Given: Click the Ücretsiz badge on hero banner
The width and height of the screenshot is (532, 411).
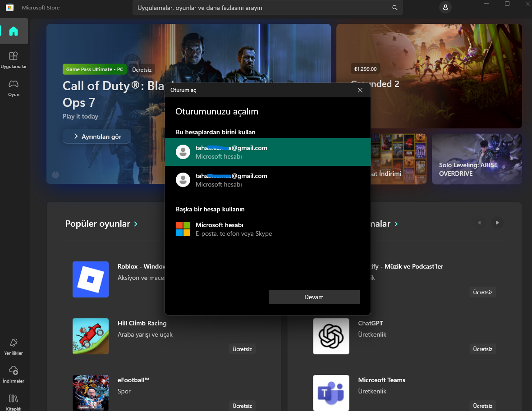Looking at the screenshot, I should point(142,69).
